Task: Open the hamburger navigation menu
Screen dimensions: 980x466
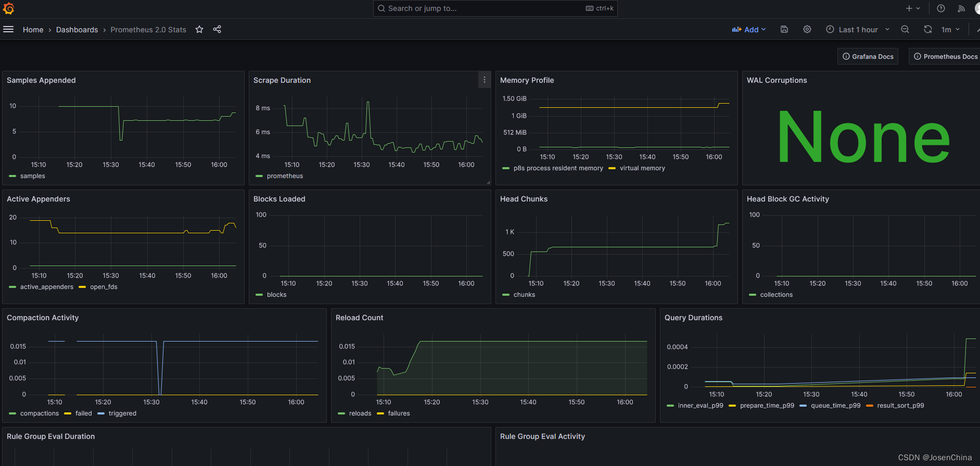Action: (x=8, y=30)
